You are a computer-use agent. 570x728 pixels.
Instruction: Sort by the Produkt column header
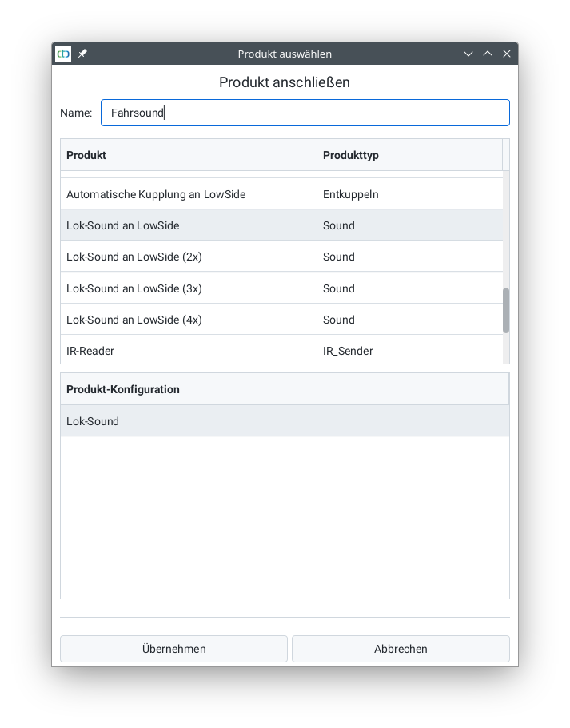[x=189, y=155]
